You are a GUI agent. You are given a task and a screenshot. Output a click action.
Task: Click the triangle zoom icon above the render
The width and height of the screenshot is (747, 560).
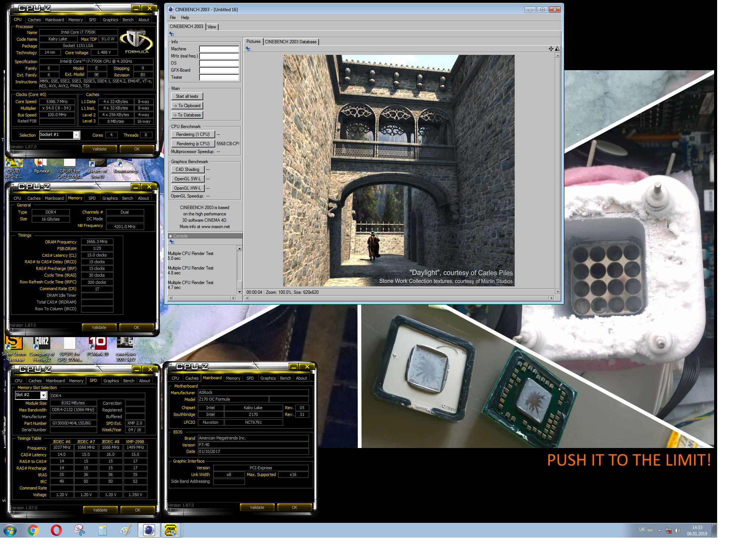[x=557, y=49]
